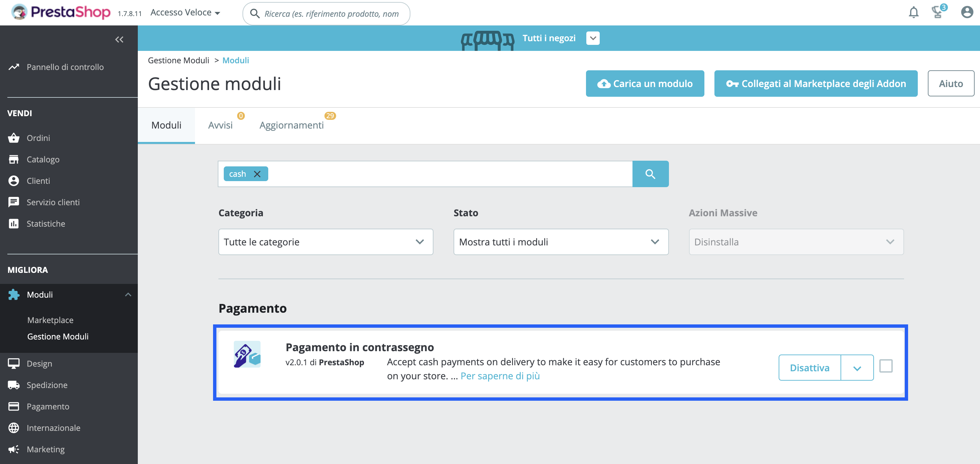
Task: Expand the arrow next to Disattiva
Action: click(x=857, y=368)
